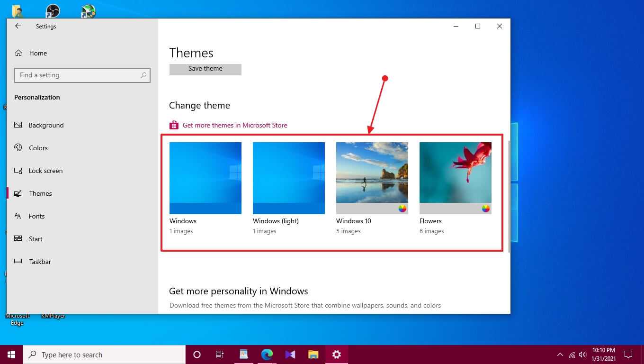This screenshot has height=364, width=644.
Task: Open File Explorer from the taskbar
Action: [313, 355]
